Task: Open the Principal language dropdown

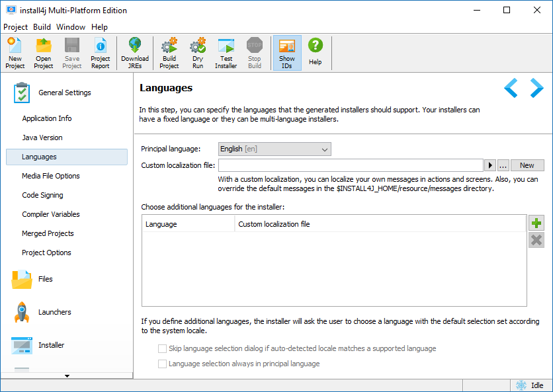Action: tap(275, 149)
